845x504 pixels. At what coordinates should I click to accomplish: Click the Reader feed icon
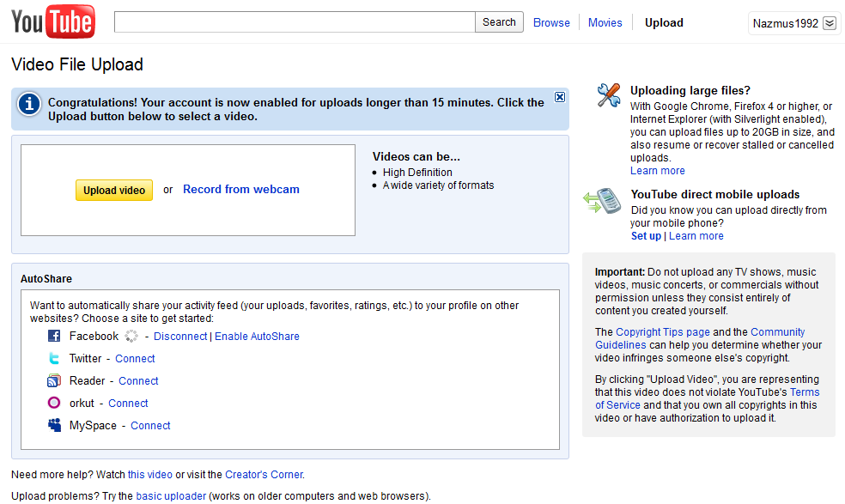click(x=54, y=380)
